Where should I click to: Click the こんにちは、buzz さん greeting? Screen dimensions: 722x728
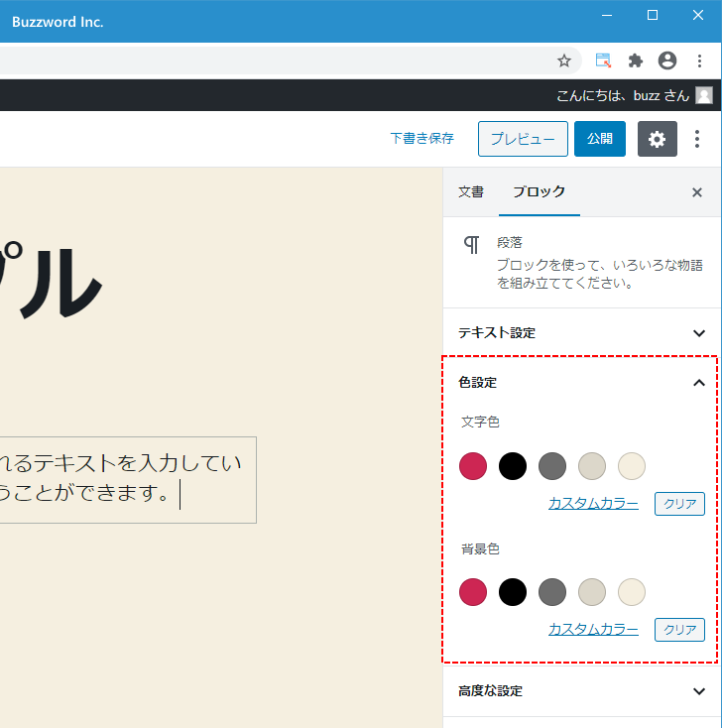[622, 95]
